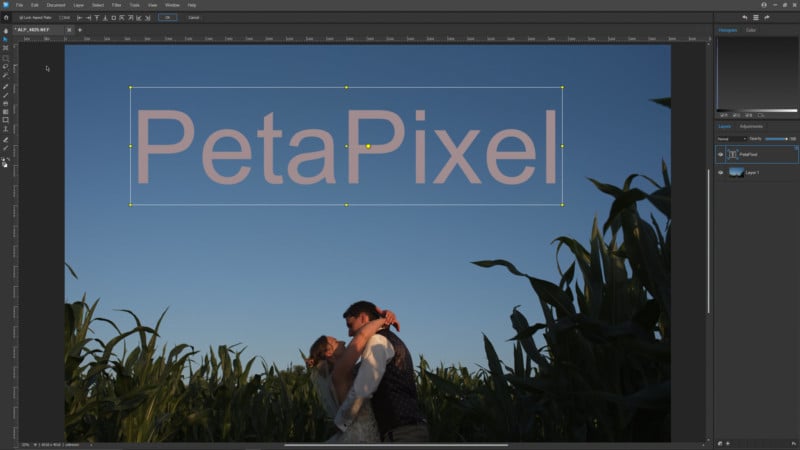Hide the PetaPixel text layer
800x450 pixels.
(x=720, y=154)
